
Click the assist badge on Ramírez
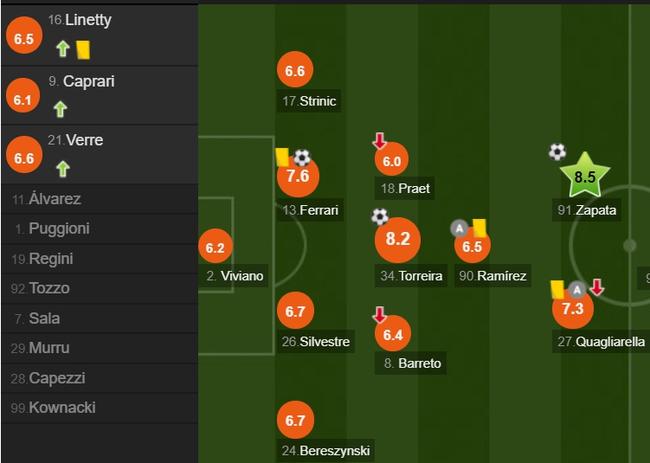click(x=459, y=228)
